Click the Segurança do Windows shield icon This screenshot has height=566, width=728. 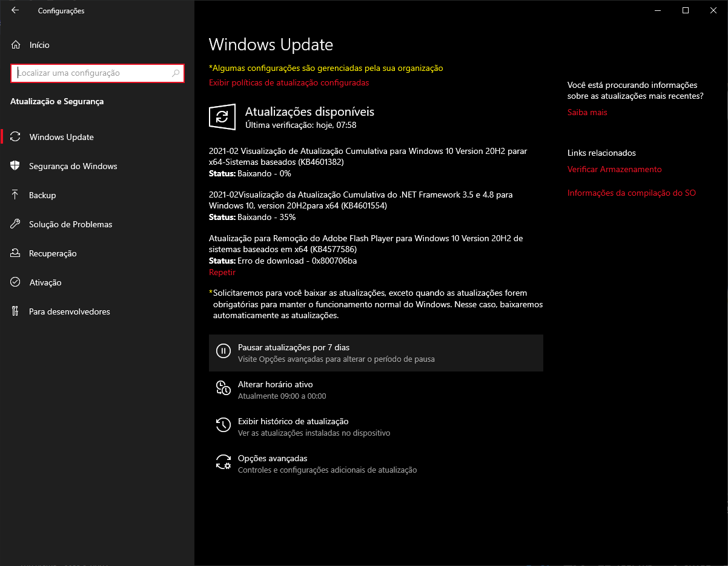[x=16, y=166]
